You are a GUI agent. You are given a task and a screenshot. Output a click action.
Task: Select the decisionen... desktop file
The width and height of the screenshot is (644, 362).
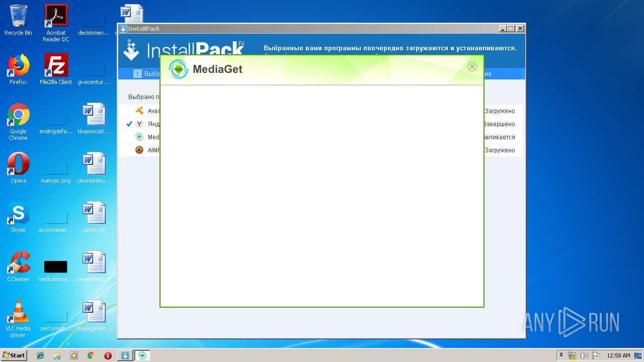(94, 23)
